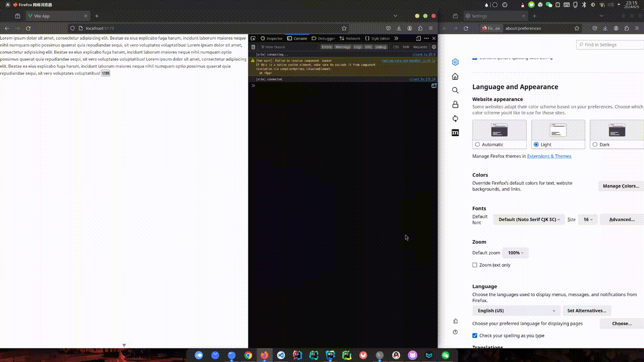This screenshot has width=644, height=362.
Task: Toggle the XHR filter in console
Action: coord(406,47)
